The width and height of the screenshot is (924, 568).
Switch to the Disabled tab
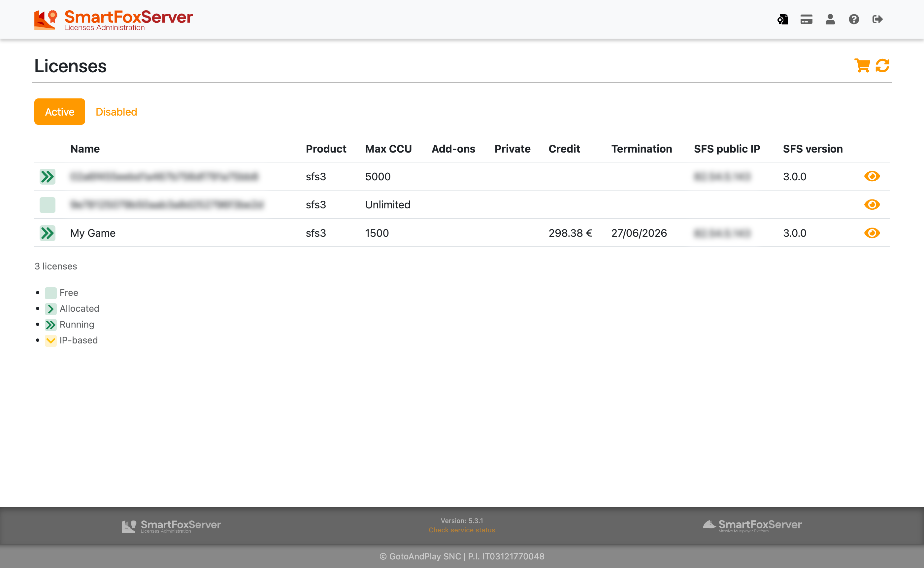(x=116, y=112)
